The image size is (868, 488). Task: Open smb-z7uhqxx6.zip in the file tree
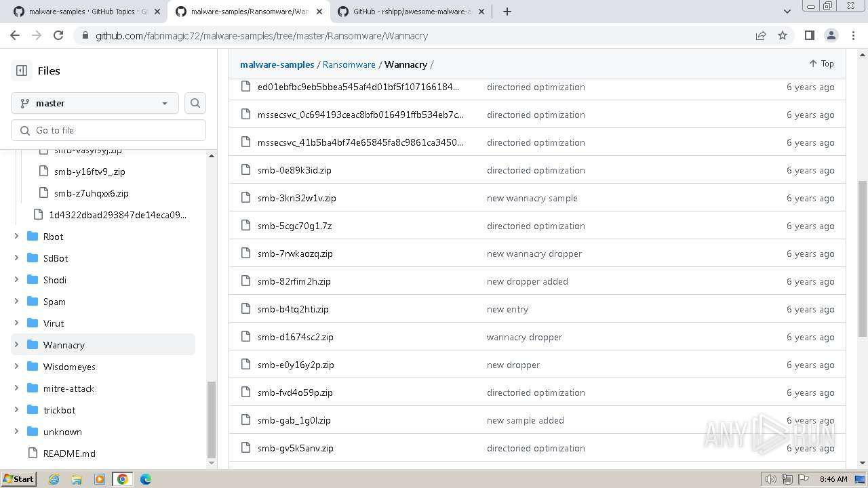tap(92, 193)
